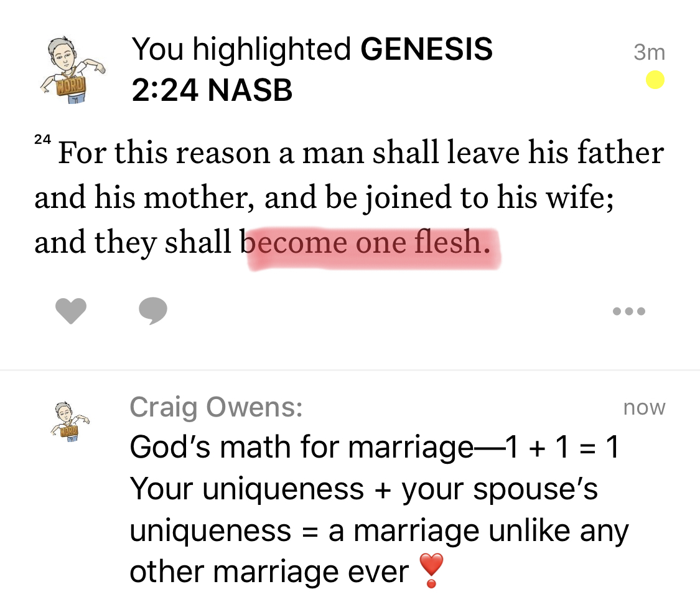
Task: Like the highlighted verse with the heart icon
Action: tap(71, 310)
